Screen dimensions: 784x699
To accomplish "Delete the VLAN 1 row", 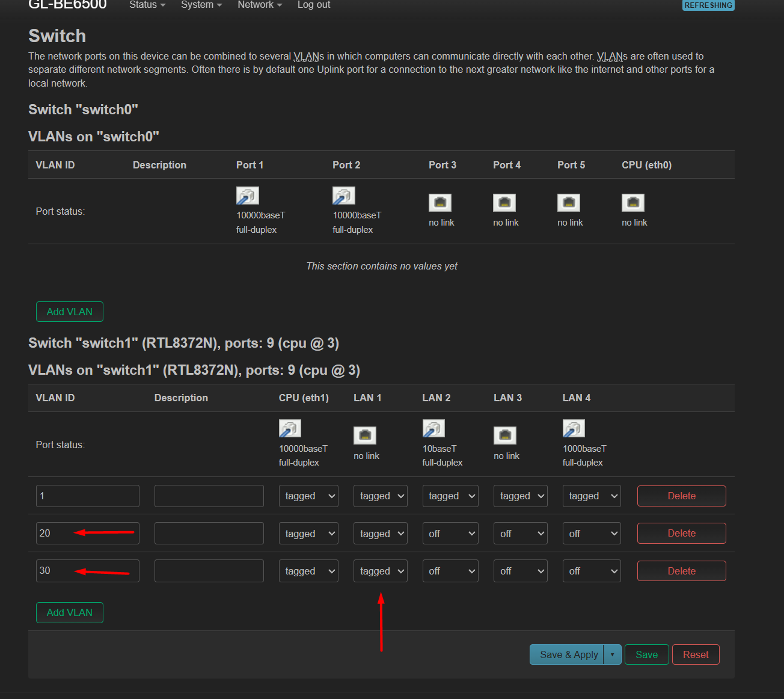I will [682, 496].
